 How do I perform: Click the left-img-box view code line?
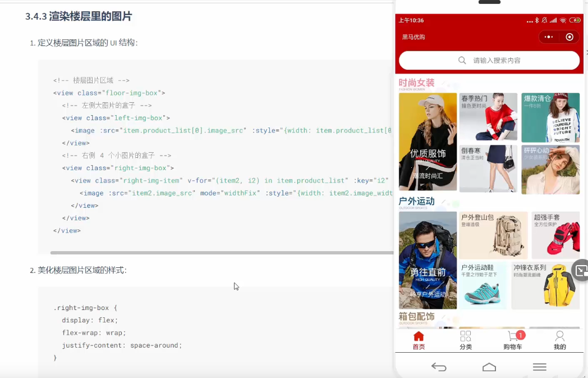[x=116, y=118]
